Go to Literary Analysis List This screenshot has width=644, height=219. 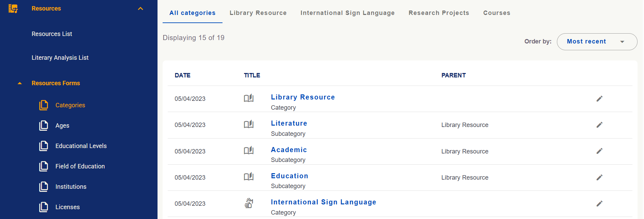pos(60,58)
